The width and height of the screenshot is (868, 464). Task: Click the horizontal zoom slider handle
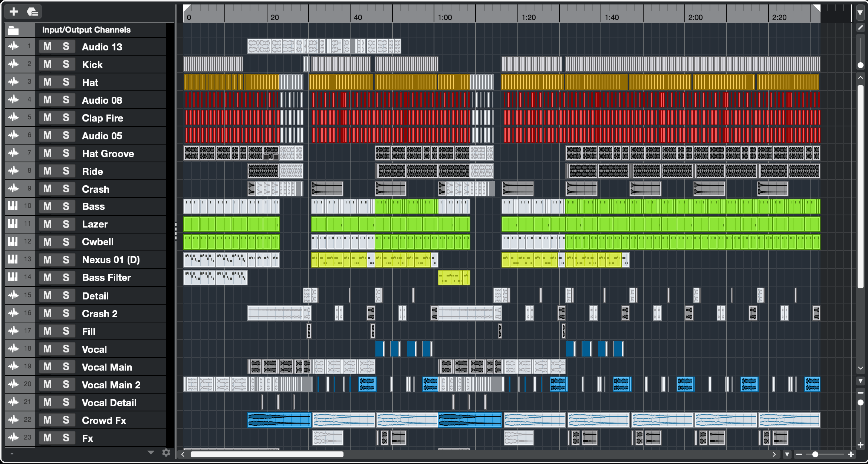815,454
